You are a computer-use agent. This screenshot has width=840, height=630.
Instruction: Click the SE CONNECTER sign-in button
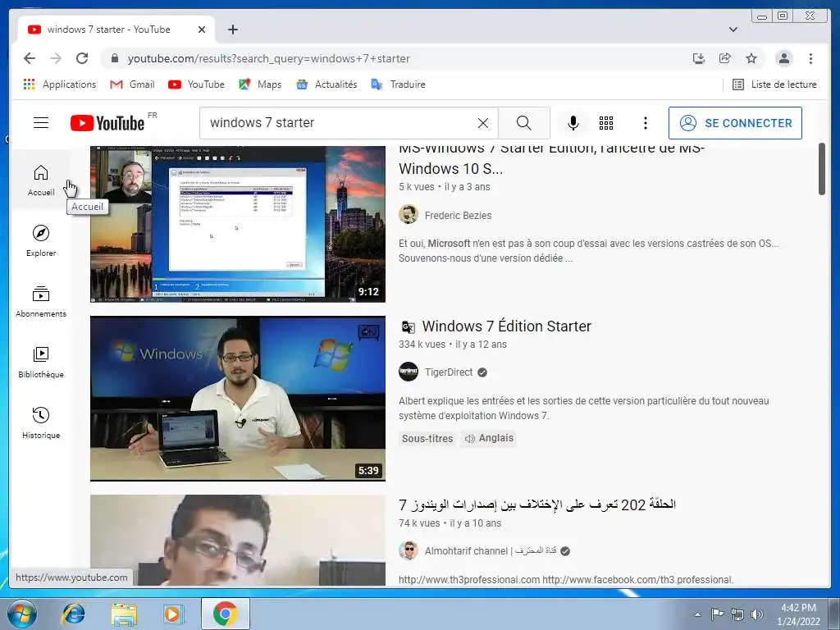735,123
